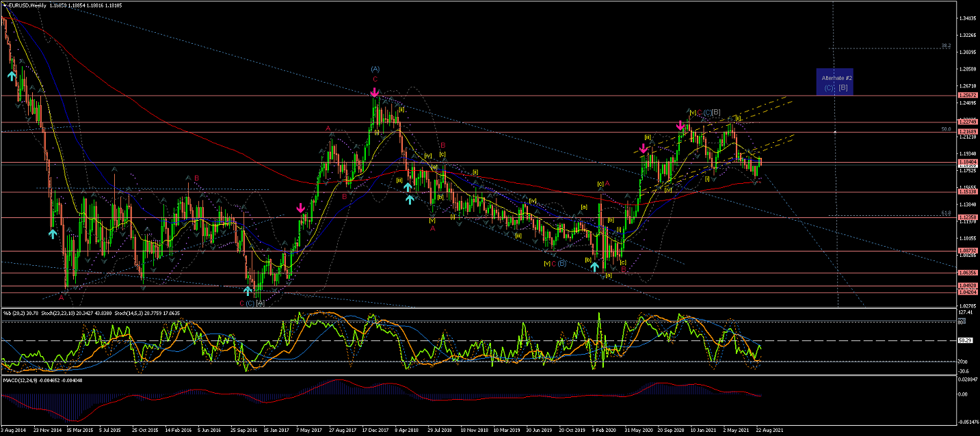Select the 1.18404 current price label
The width and height of the screenshot is (980, 436).
[967, 162]
